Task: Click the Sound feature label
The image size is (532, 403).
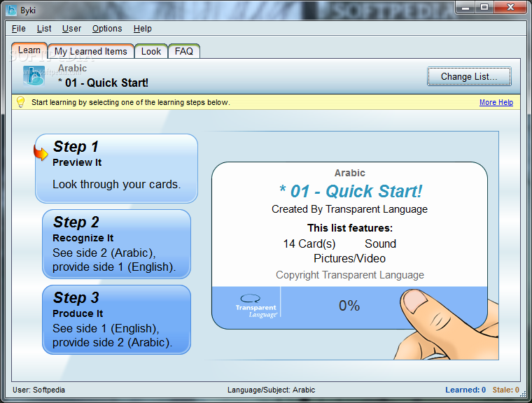Action: [380, 243]
